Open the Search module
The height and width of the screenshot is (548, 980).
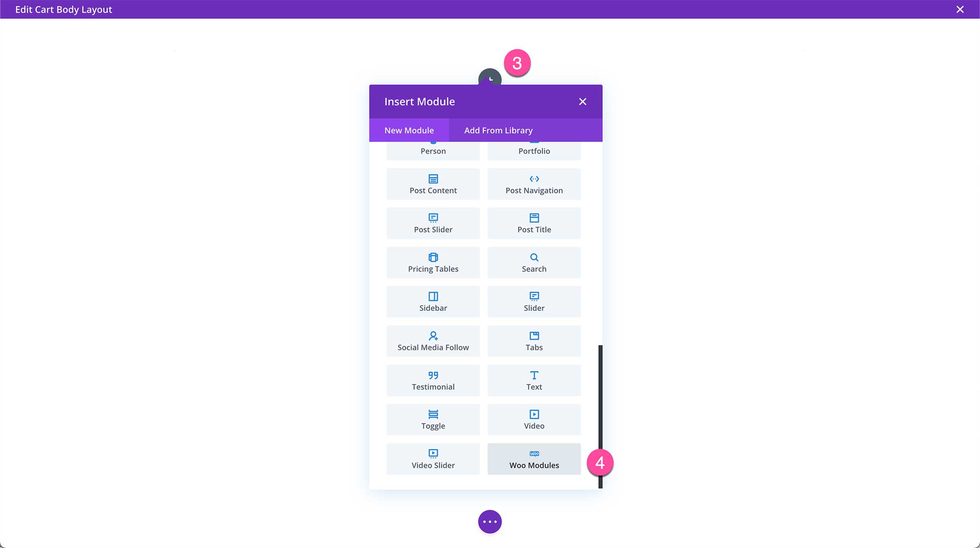pyautogui.click(x=534, y=262)
